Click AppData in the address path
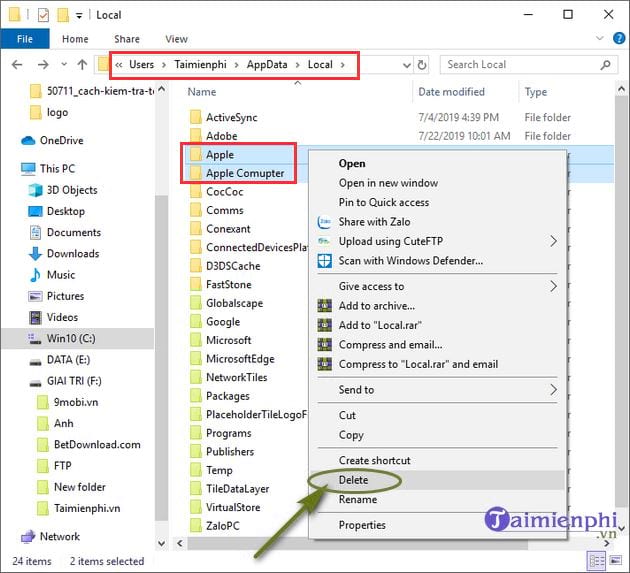630x573 pixels. click(x=267, y=65)
